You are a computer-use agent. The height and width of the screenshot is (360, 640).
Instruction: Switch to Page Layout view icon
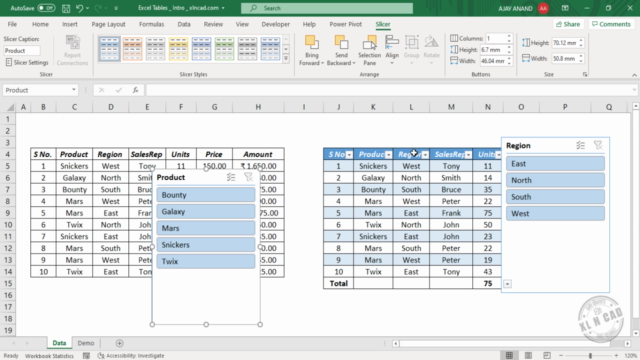pos(528,356)
